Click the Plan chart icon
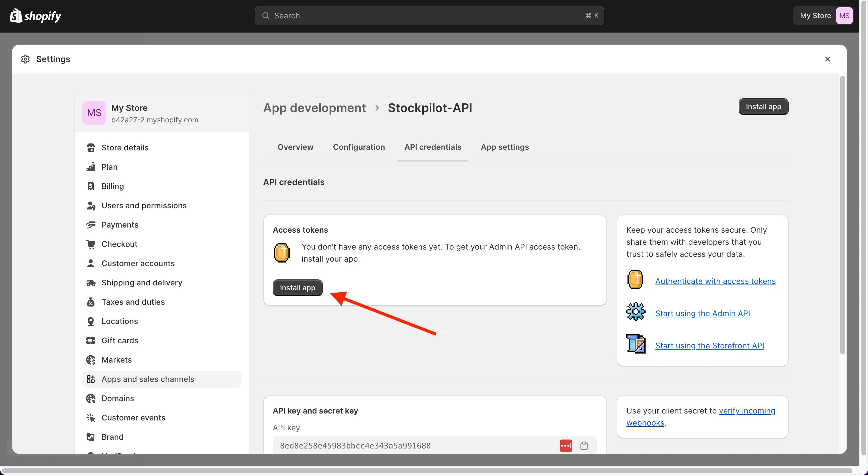 pyautogui.click(x=91, y=167)
